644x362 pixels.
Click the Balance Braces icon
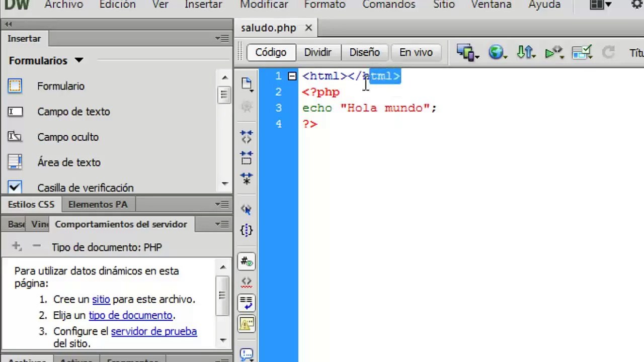pyautogui.click(x=246, y=230)
